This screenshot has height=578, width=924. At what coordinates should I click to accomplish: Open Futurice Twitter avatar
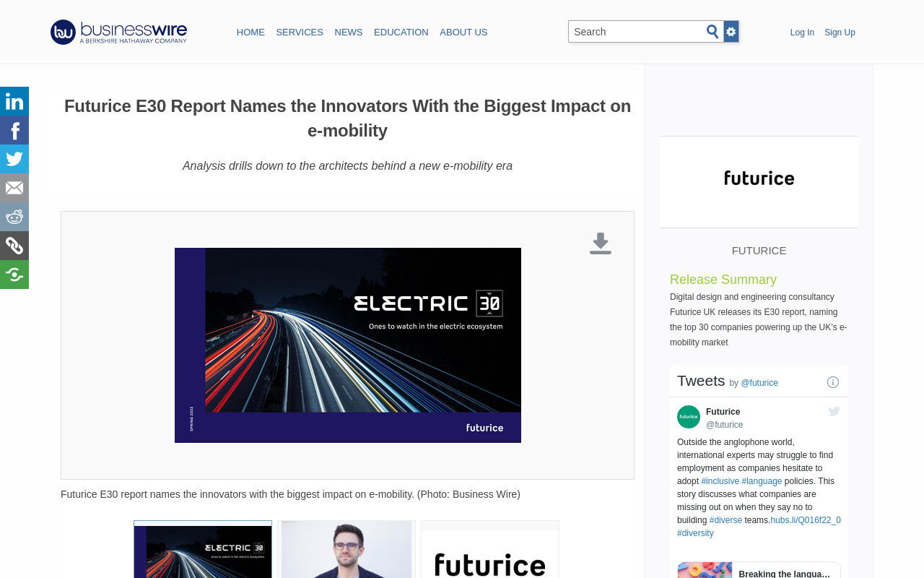[x=689, y=417]
